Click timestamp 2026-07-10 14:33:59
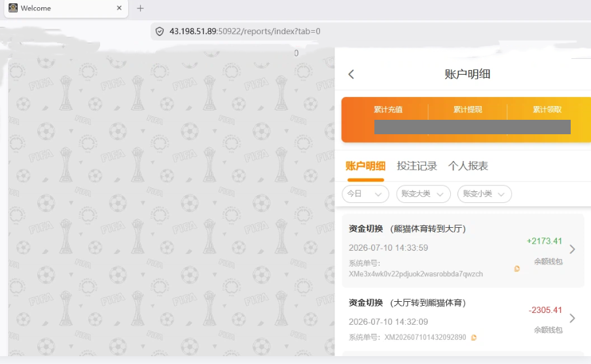The image size is (591, 364). click(x=388, y=248)
